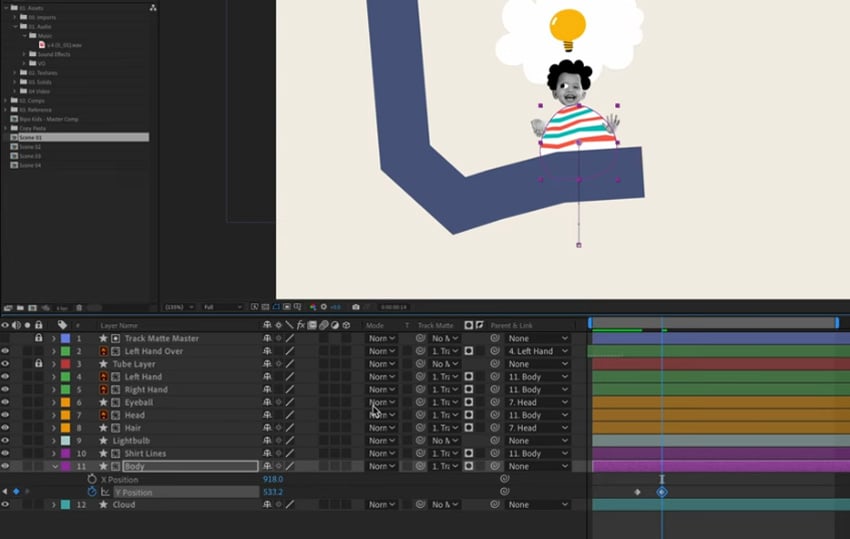Select the audio .wav file in Music folder
This screenshot has width=850, height=539.
[64, 45]
